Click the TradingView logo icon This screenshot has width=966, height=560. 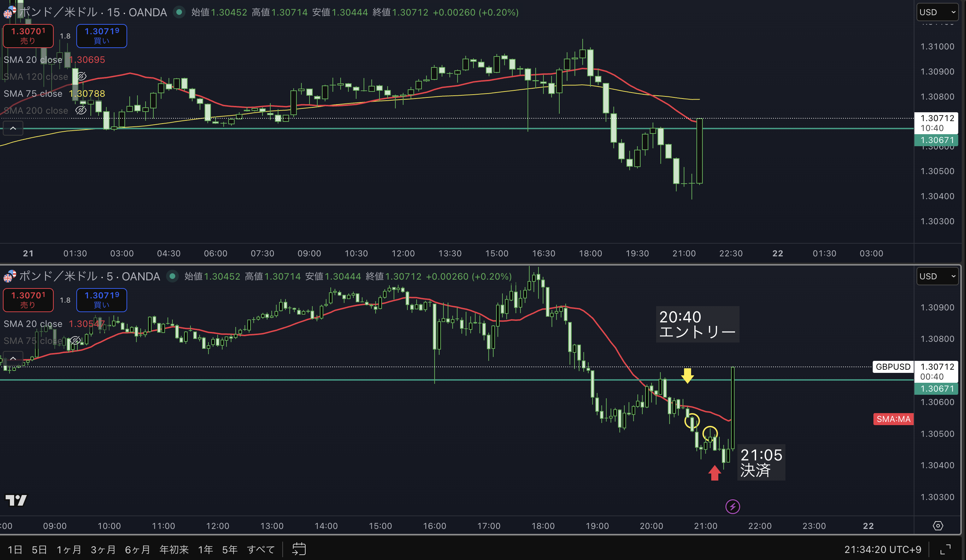[x=16, y=500]
